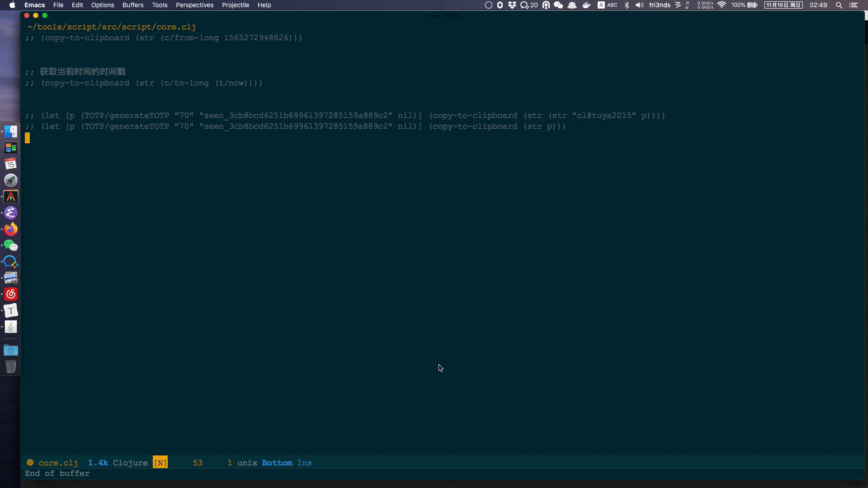868x488 pixels.
Task: Open Typora from the dock
Action: click(x=11, y=310)
